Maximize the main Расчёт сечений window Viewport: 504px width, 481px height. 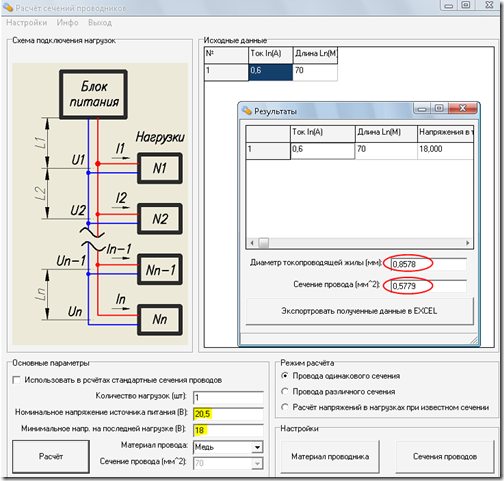click(x=466, y=5)
